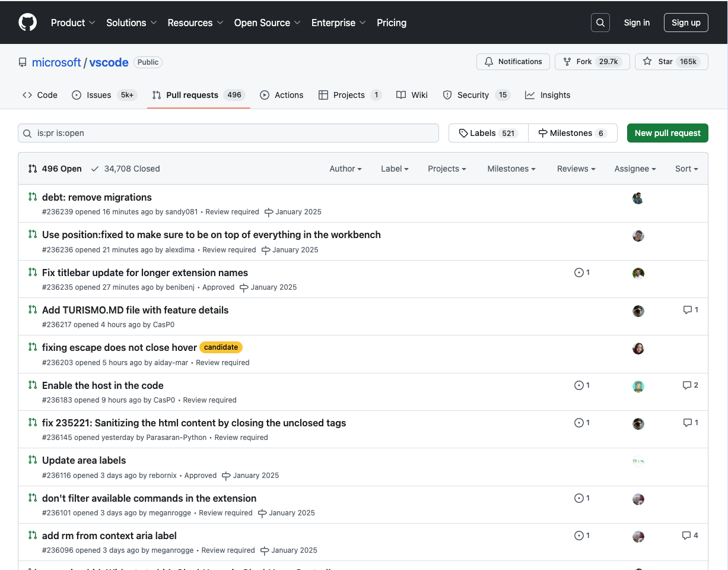728x570 pixels.
Task: Switch to the Security tab
Action: click(x=476, y=95)
